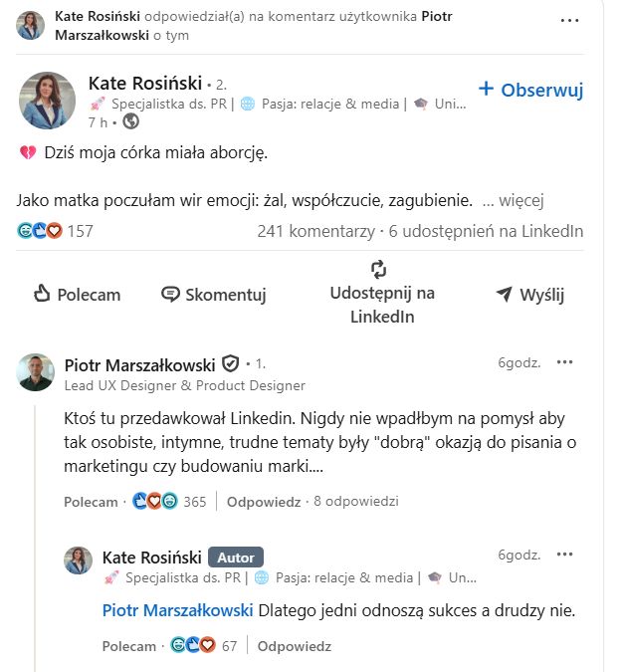
Task: View the 67 reactions on Kate's reply
Action: tap(229, 646)
